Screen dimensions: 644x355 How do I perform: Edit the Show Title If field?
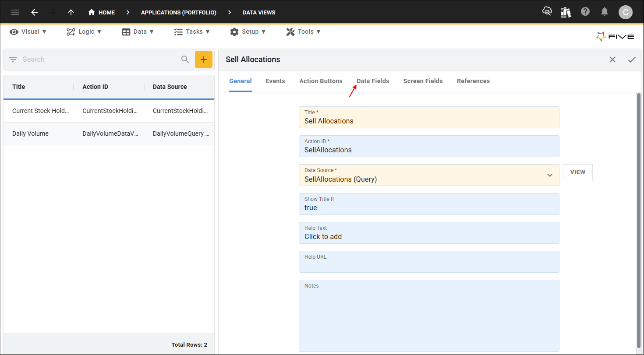coord(429,204)
